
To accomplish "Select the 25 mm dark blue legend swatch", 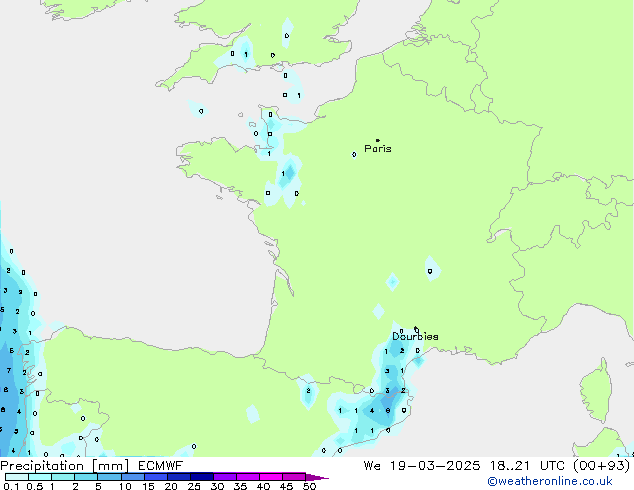I will [201, 477].
